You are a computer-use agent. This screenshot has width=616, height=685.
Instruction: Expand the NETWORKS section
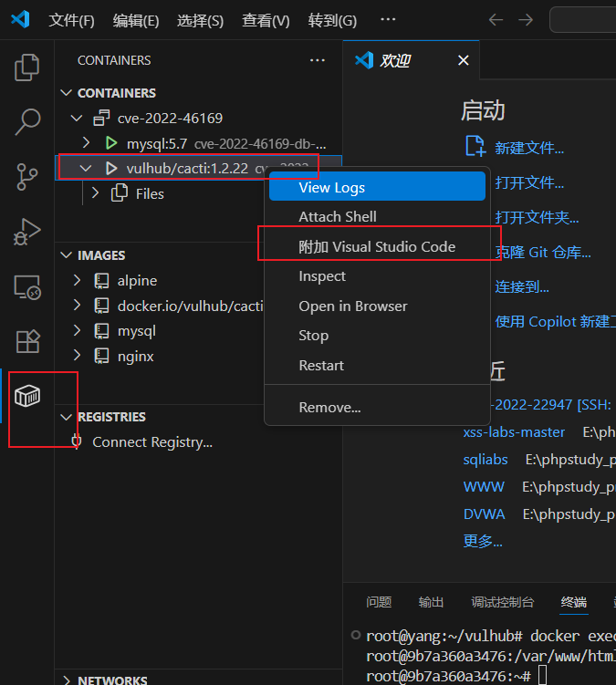click(x=67, y=680)
